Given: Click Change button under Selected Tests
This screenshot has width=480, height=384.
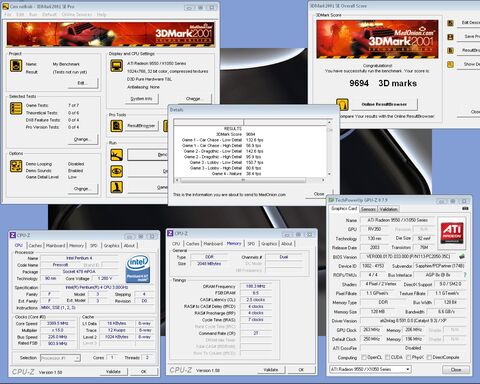Looking at the screenshot, I should point(83,139).
